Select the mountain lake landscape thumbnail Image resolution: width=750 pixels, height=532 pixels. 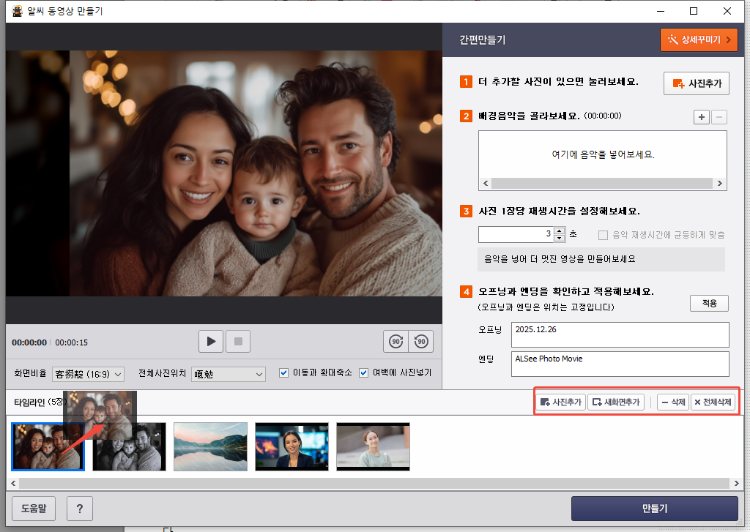(x=210, y=447)
